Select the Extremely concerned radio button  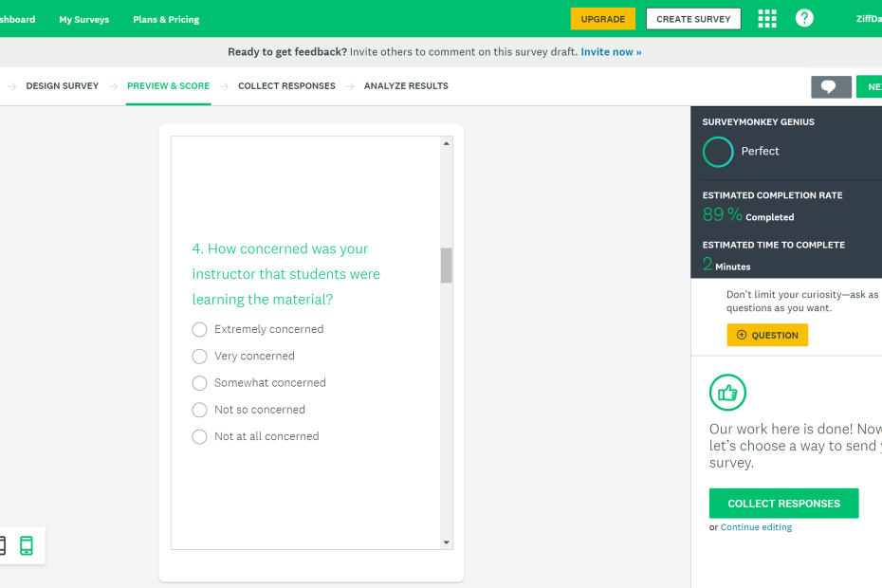(199, 329)
